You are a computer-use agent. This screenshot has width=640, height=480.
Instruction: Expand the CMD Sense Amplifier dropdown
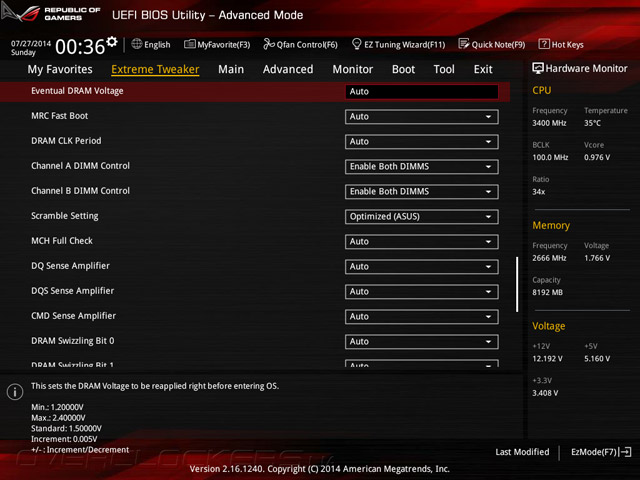pyautogui.click(x=422, y=317)
